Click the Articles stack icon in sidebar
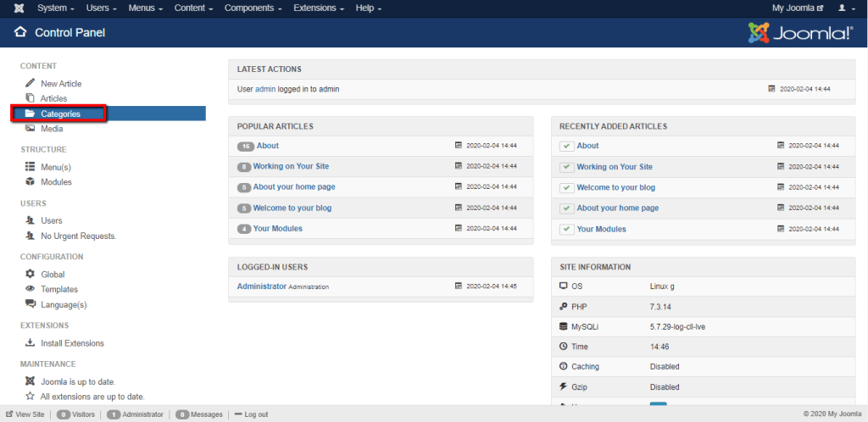Image resolution: width=868 pixels, height=422 pixels. (x=30, y=98)
